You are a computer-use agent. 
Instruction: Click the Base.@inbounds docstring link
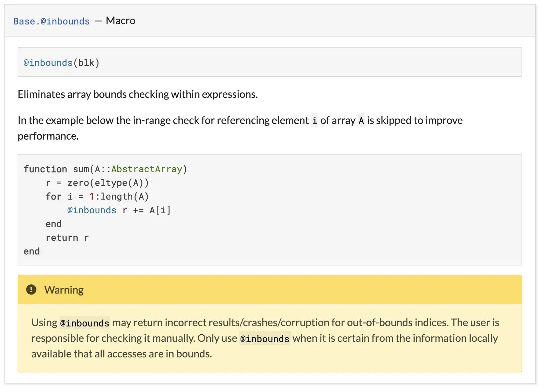pos(52,21)
